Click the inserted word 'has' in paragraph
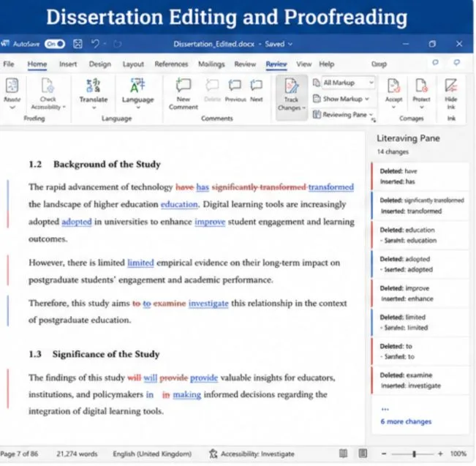 203,187
